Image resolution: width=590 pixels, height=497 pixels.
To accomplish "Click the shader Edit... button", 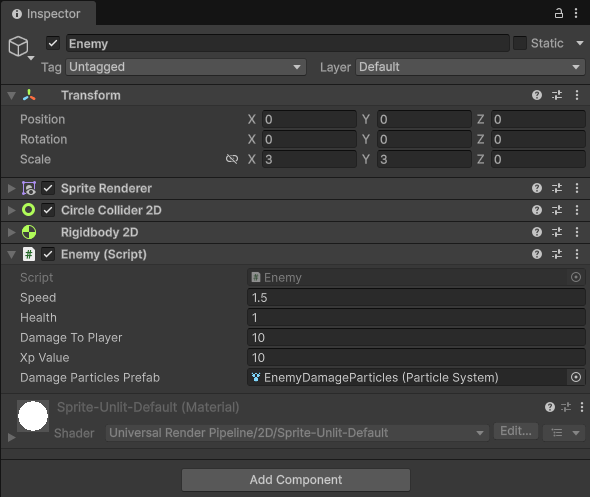I will [x=516, y=431].
